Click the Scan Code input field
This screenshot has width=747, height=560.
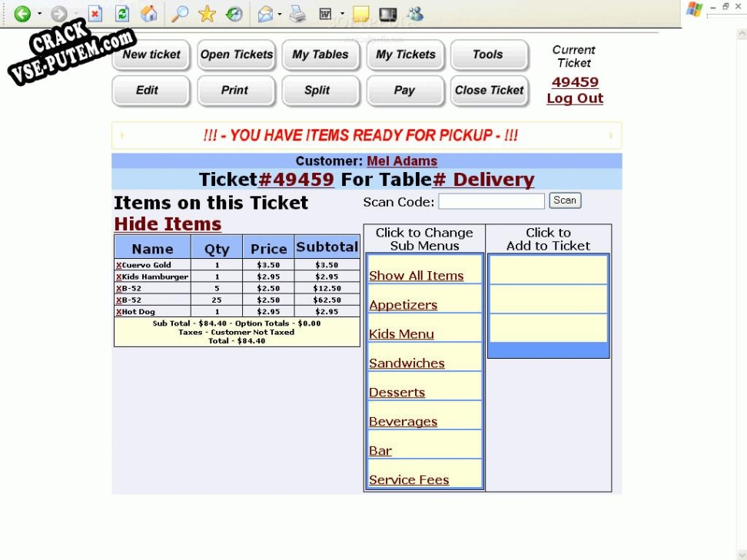click(491, 201)
